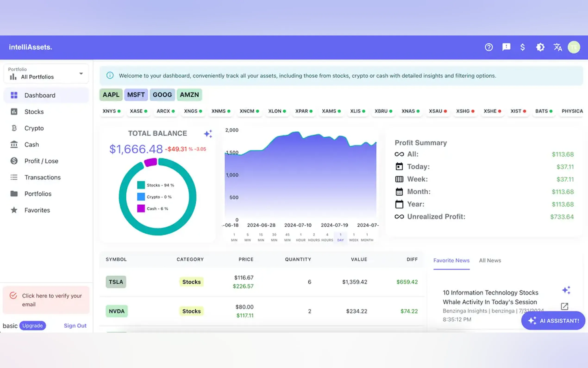
Task: Click AI sparkle icon on news article
Action: pos(566,290)
